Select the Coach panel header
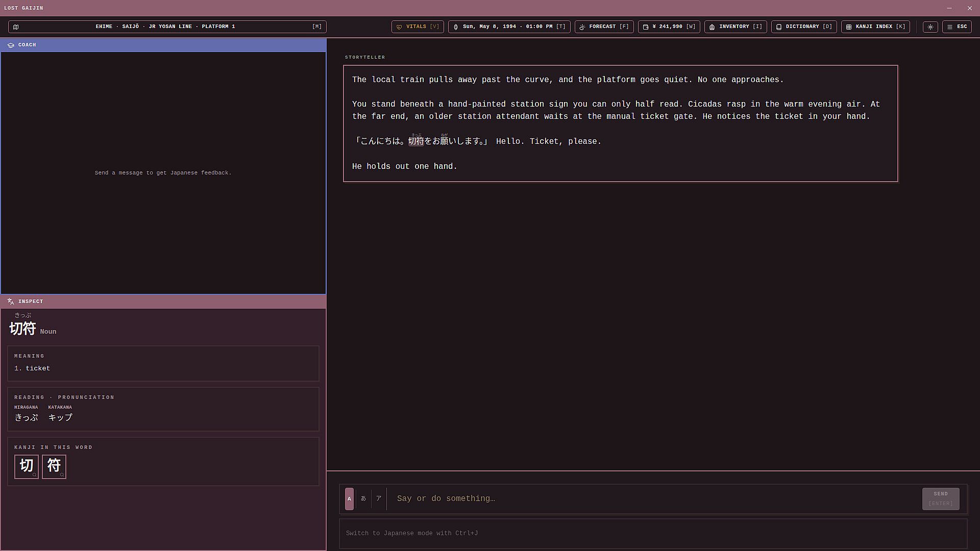Image resolution: width=980 pixels, height=551 pixels. coord(163,45)
